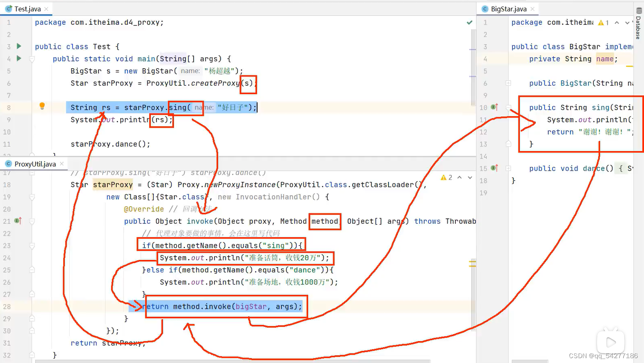Click 'createProxy' method call in Test.java

pos(215,83)
